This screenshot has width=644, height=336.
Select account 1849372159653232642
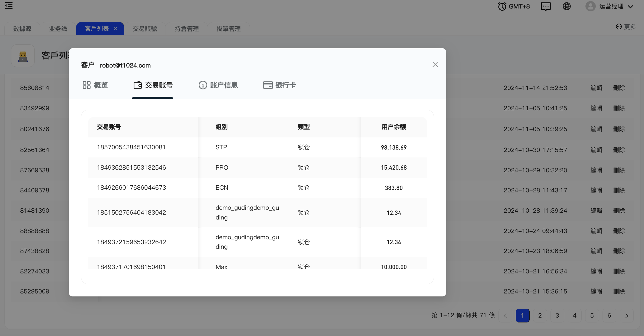point(131,242)
